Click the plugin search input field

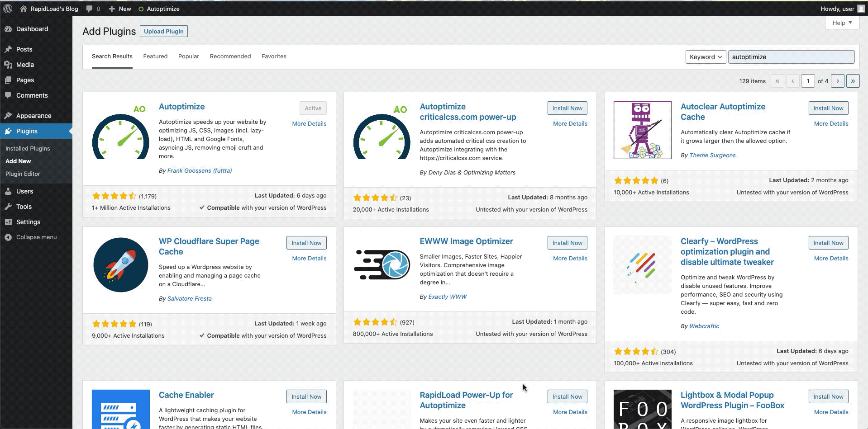[x=791, y=57]
